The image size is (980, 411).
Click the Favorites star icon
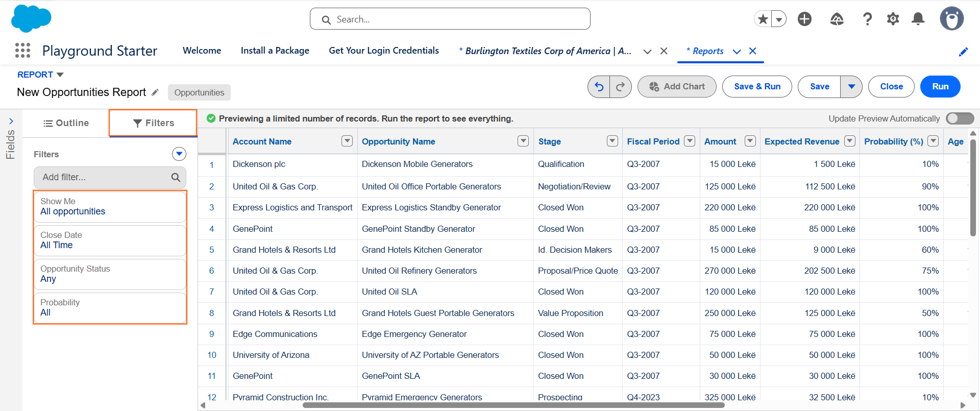coord(763,19)
